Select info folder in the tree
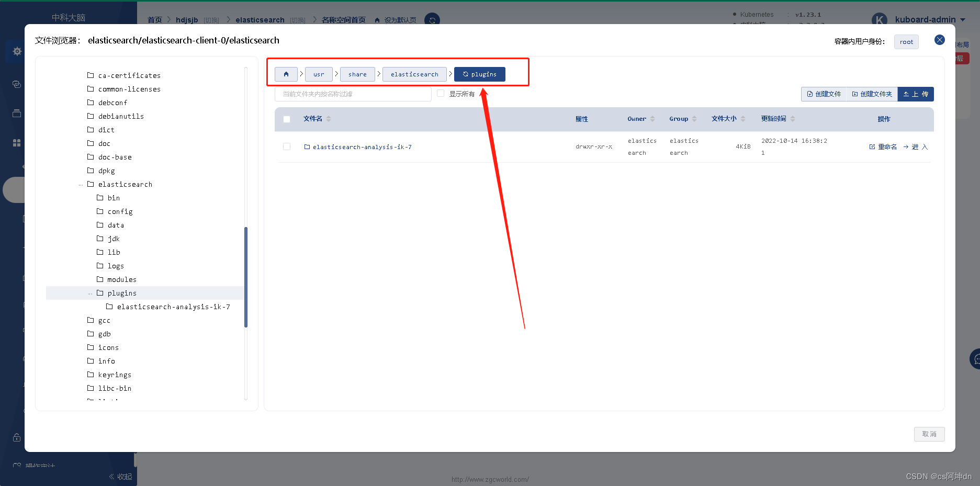 106,361
